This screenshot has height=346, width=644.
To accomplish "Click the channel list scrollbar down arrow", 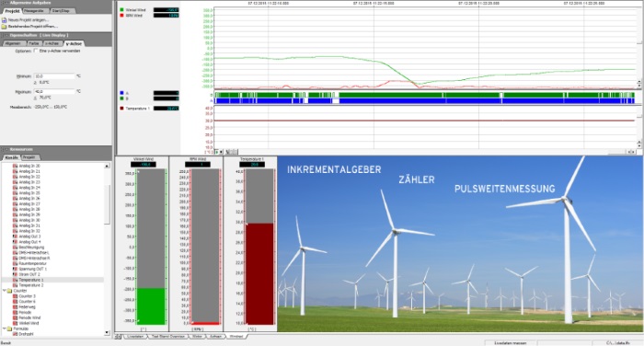I will (x=108, y=333).
